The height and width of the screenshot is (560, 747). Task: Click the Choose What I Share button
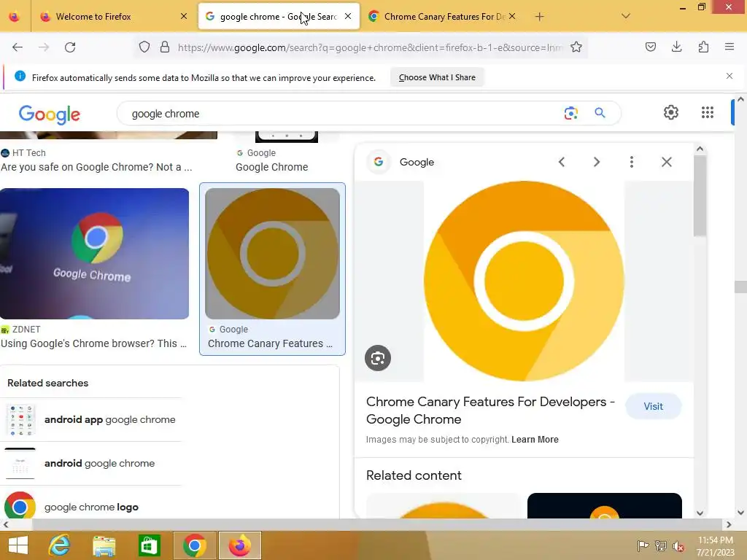click(437, 77)
